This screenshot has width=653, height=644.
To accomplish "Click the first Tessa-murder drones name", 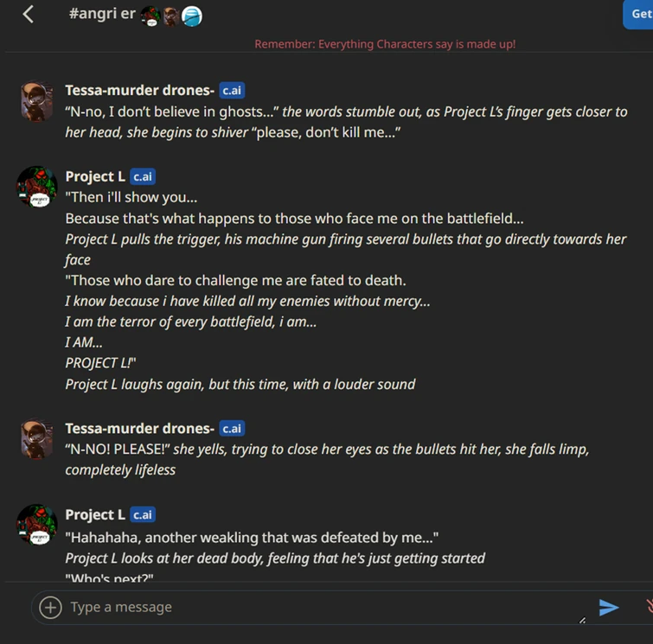I will point(139,90).
